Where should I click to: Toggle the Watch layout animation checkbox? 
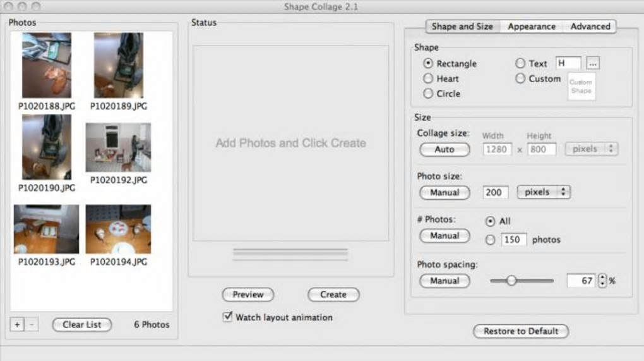(228, 317)
